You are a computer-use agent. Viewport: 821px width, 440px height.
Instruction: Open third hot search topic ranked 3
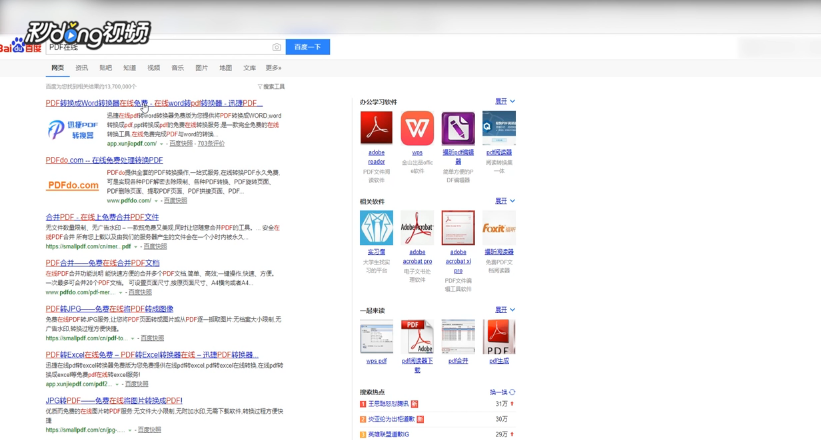tap(389, 435)
